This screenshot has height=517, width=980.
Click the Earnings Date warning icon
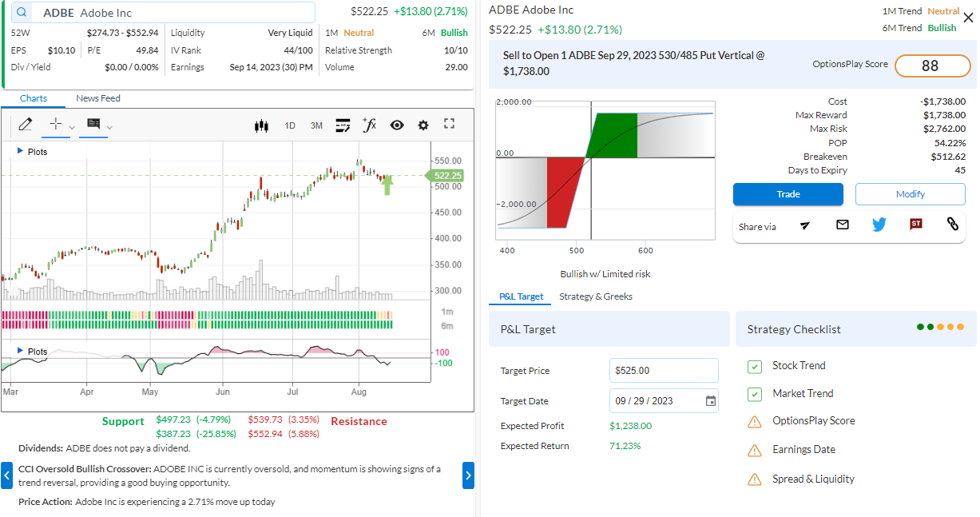point(755,450)
